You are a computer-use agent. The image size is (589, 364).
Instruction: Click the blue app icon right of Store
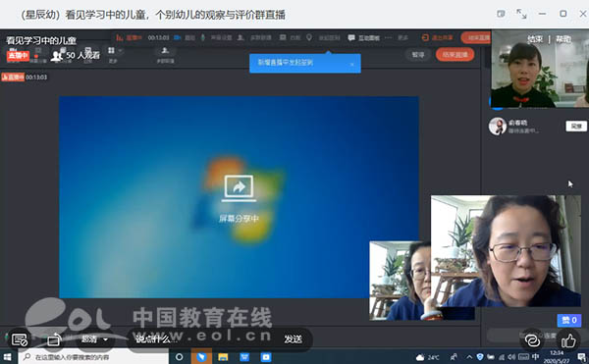(x=266, y=357)
